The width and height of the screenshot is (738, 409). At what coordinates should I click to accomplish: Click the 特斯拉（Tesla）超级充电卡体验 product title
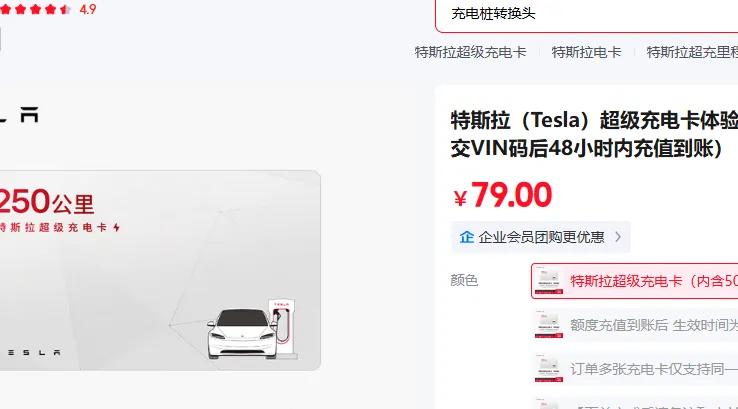[594, 134]
